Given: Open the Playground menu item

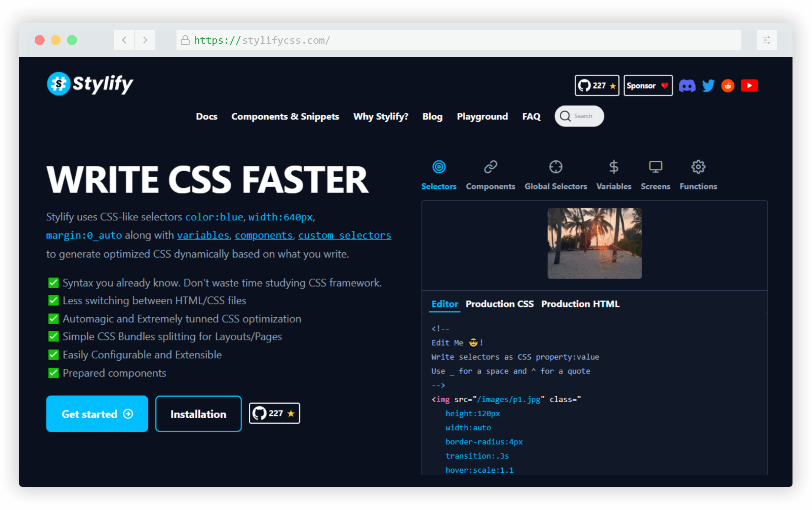Looking at the screenshot, I should (482, 116).
